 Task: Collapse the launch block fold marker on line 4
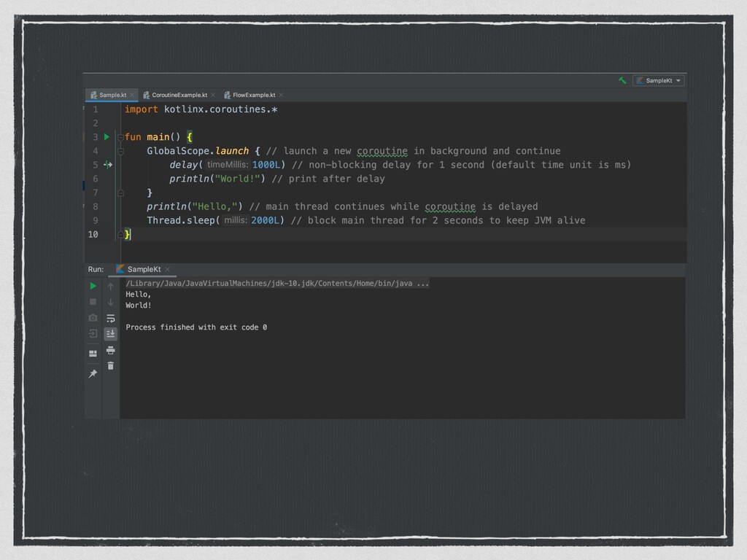[x=120, y=152]
